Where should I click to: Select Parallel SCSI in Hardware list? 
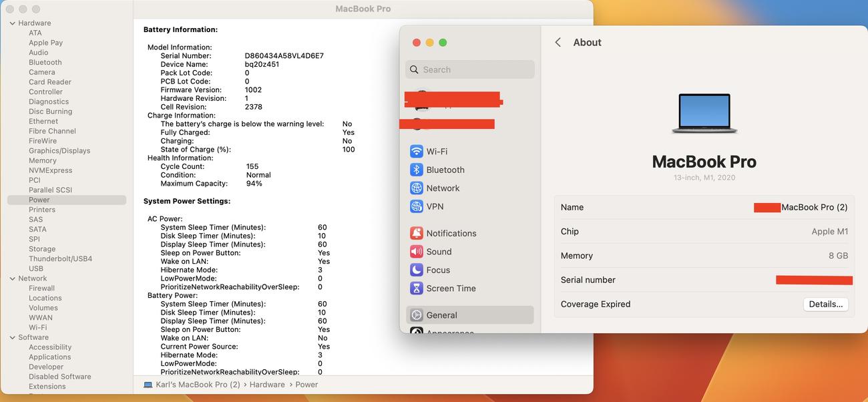point(50,190)
